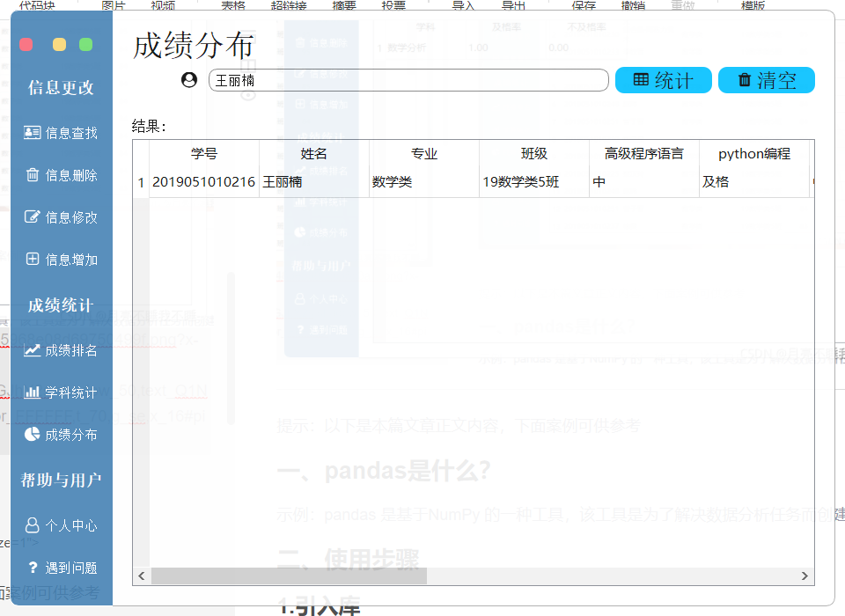Open 成绩分布 in the sidebar
Image resolution: width=845 pixels, height=616 pixels.
click(x=61, y=435)
